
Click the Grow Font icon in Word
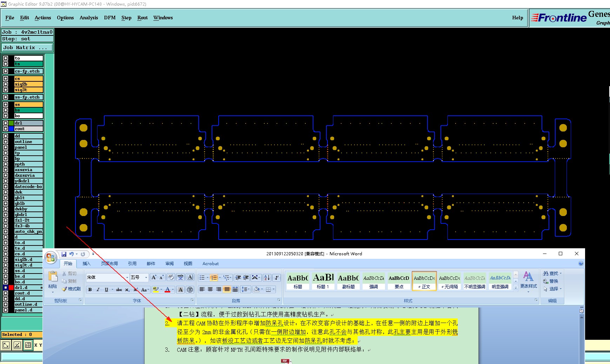coord(154,277)
